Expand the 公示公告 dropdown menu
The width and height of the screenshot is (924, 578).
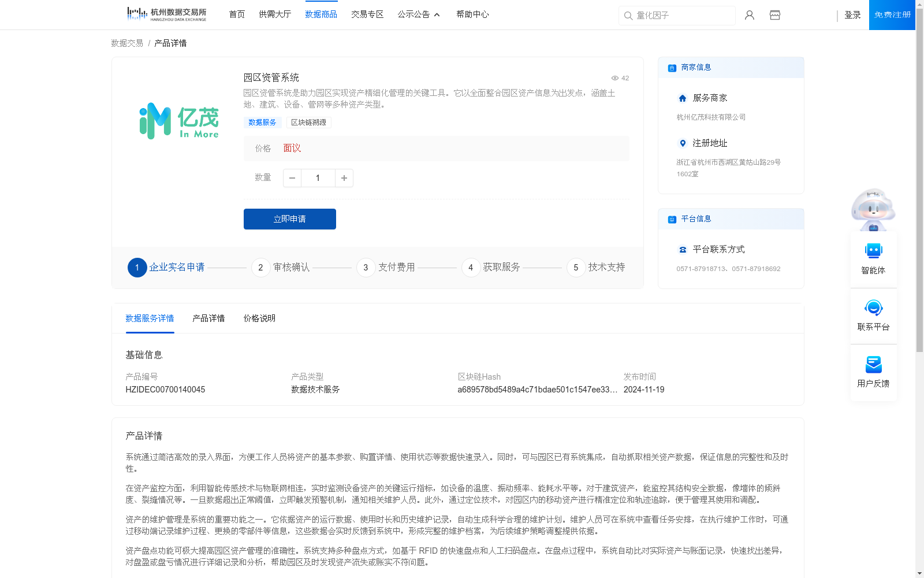[419, 14]
